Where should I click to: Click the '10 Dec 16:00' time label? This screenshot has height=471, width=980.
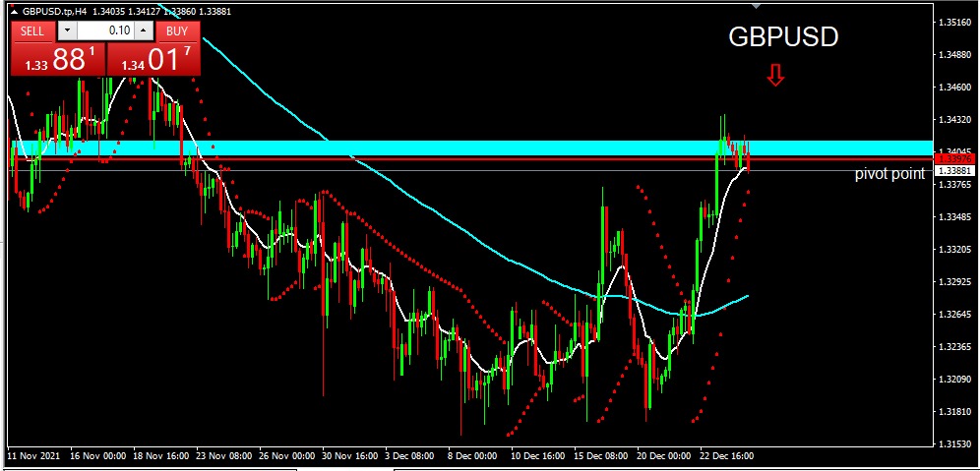tap(538, 456)
